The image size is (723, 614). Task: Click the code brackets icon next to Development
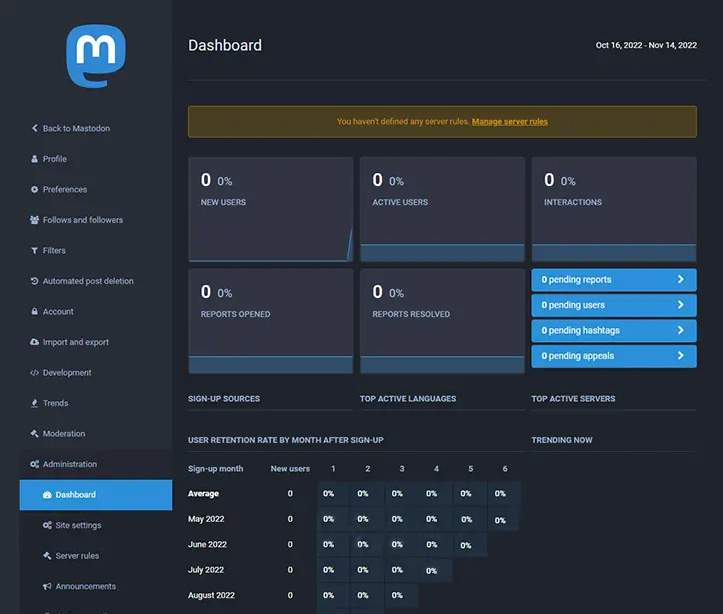click(35, 372)
